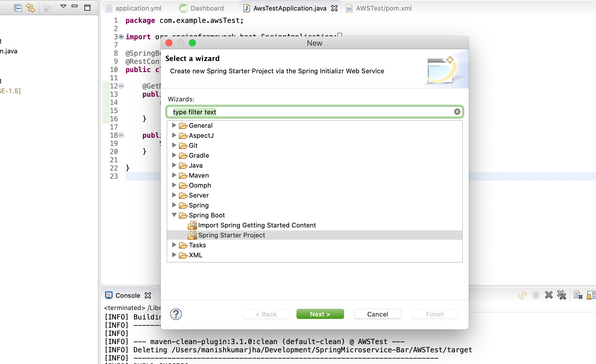
Task: Click line 23 in the code editor
Action: 361,176
